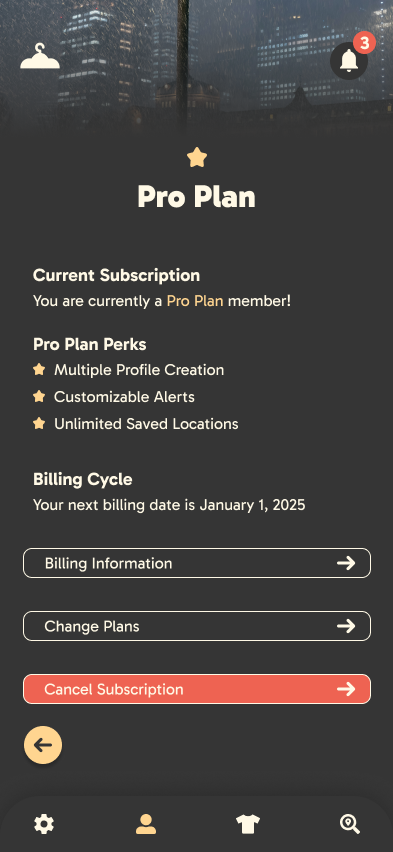Viewport: 393px width, 852px height.
Task: Click the Change Plans button
Action: coord(197,626)
